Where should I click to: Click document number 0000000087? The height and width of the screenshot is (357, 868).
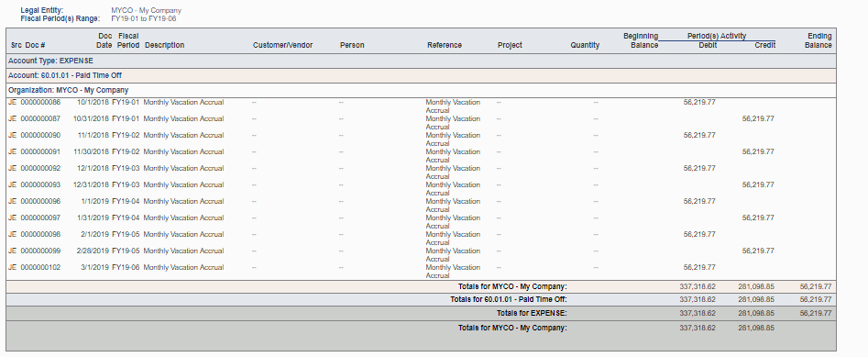40,118
